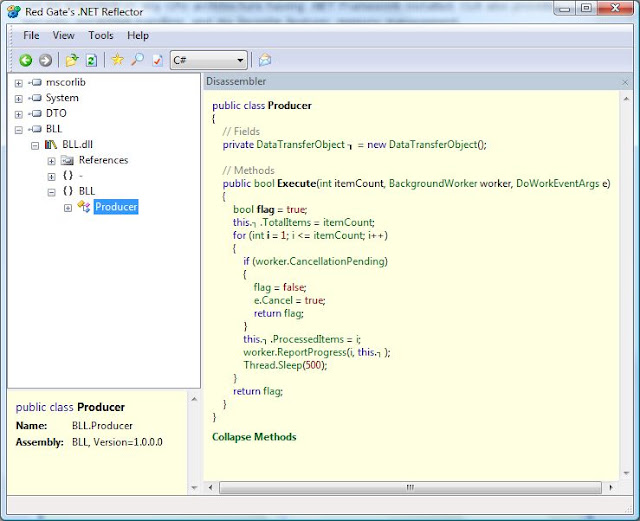This screenshot has width=640, height=521.
Task: Click the Collapse Methods link
Action: click(x=254, y=437)
